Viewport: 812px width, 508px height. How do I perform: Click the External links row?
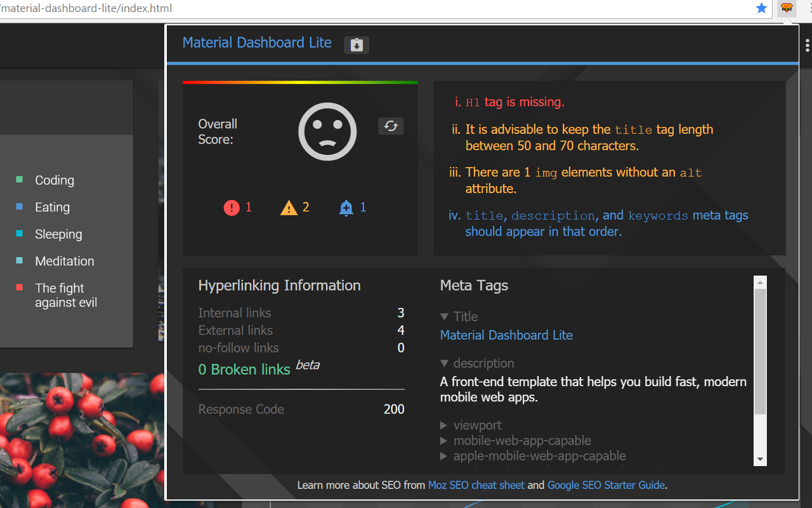point(301,330)
